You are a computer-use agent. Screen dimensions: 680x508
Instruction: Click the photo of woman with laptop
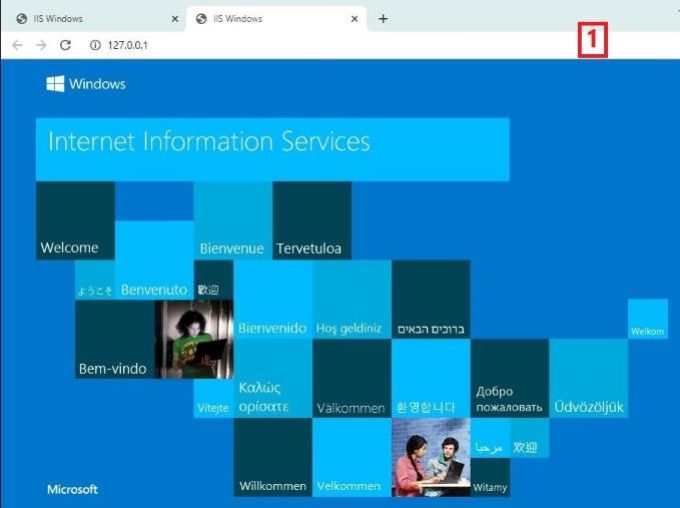coord(194,339)
